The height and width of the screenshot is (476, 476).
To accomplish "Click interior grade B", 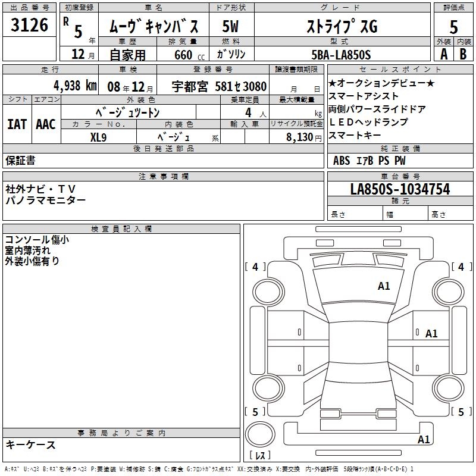I will click(x=463, y=54).
